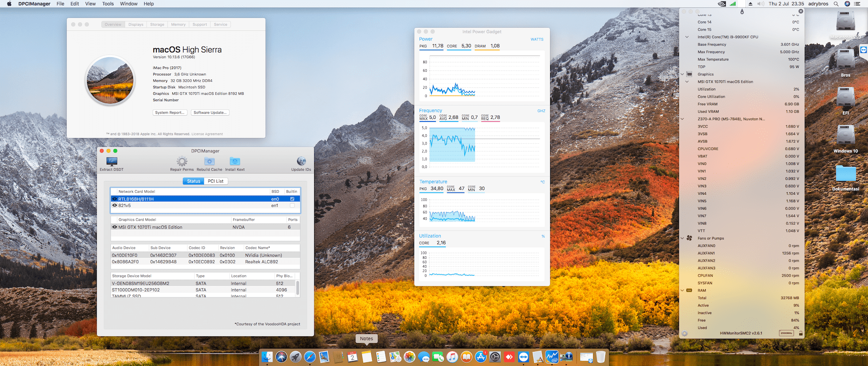Click the 2500MHz button in HWMonitor
Screen dimensions: 868x366
click(787, 333)
